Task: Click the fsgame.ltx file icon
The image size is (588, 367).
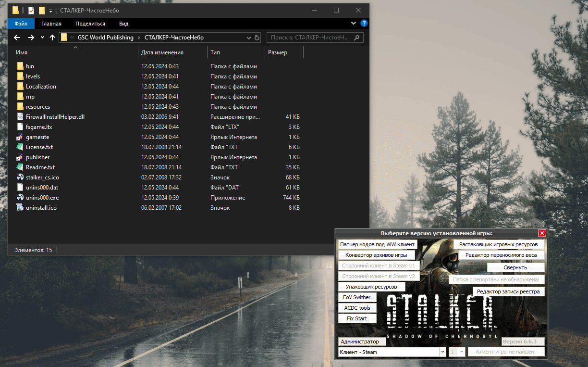Action: tap(20, 127)
